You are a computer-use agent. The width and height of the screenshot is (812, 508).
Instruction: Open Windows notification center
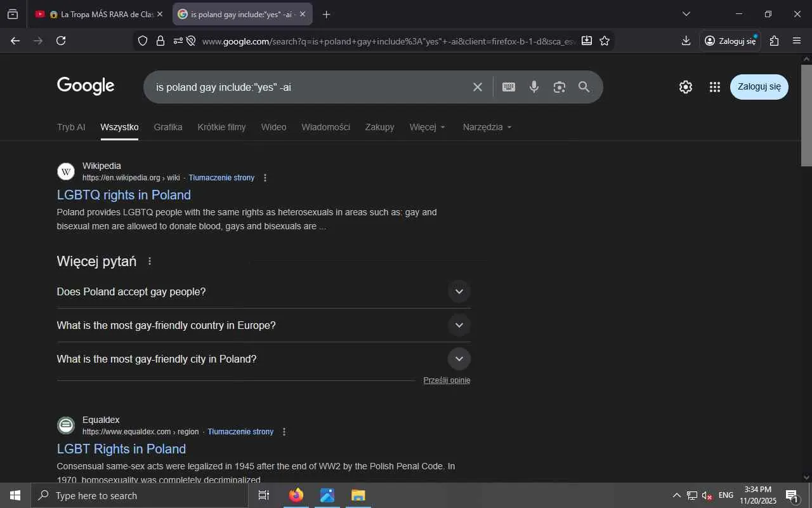[x=792, y=496]
